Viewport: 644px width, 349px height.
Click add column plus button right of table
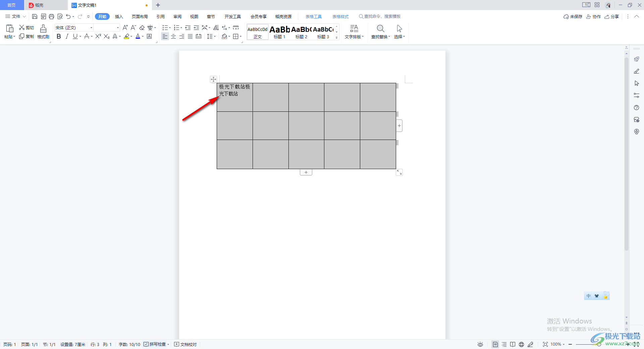point(399,126)
